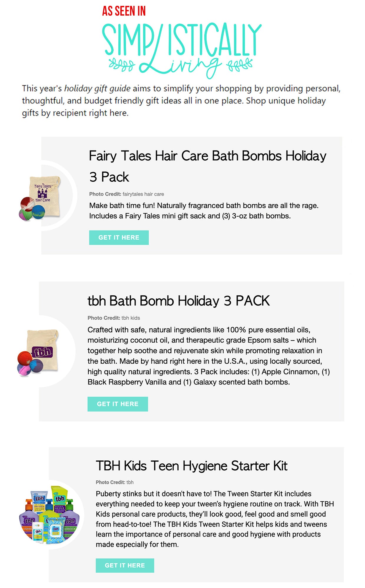Viewport: 365px width, 588px height.
Task: Click the 'fairytales hair care' photo credit
Action: pyautogui.click(x=143, y=194)
